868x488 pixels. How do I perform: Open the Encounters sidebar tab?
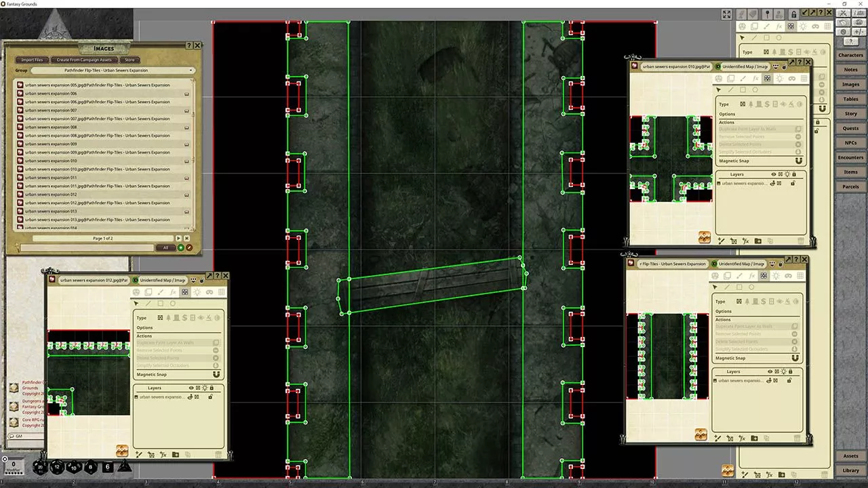tap(850, 158)
